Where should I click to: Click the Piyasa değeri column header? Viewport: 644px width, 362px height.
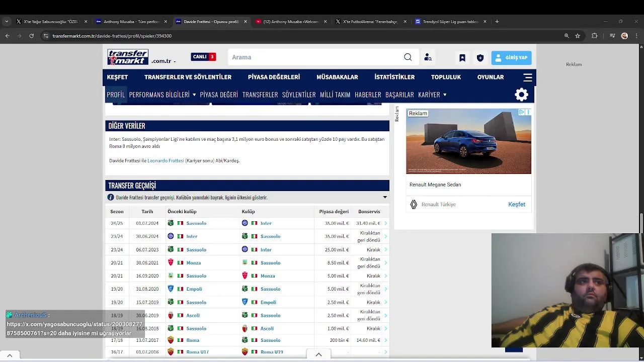[x=334, y=212]
